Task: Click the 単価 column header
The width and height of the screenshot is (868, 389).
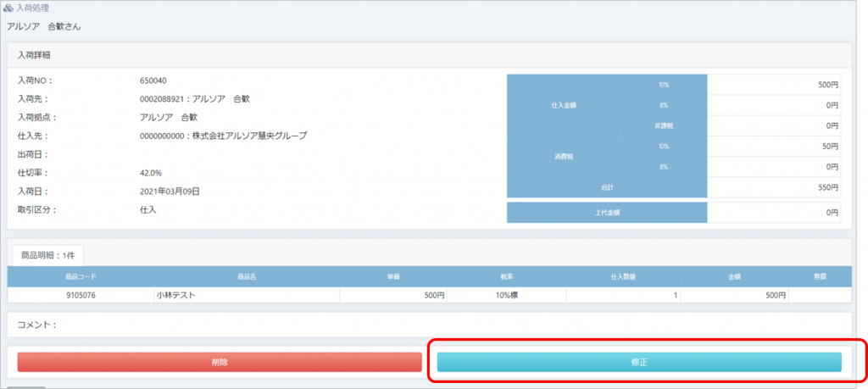Action: point(392,276)
